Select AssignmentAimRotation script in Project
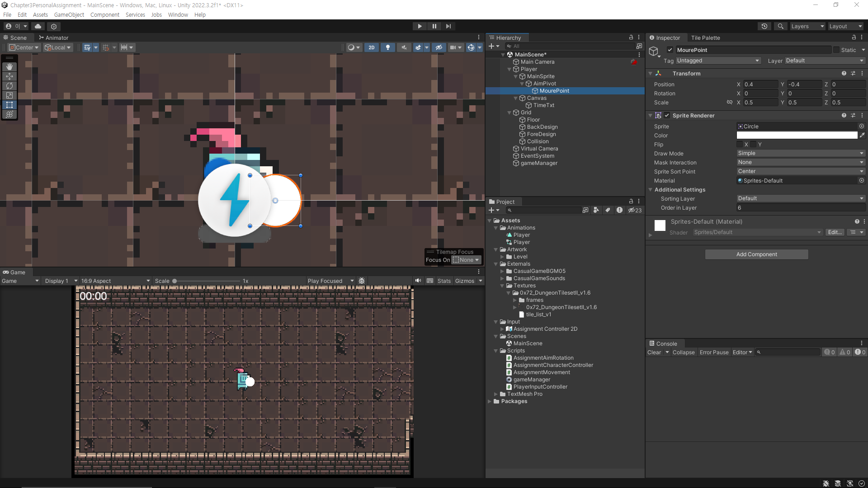Image resolution: width=868 pixels, height=488 pixels. pos(543,358)
